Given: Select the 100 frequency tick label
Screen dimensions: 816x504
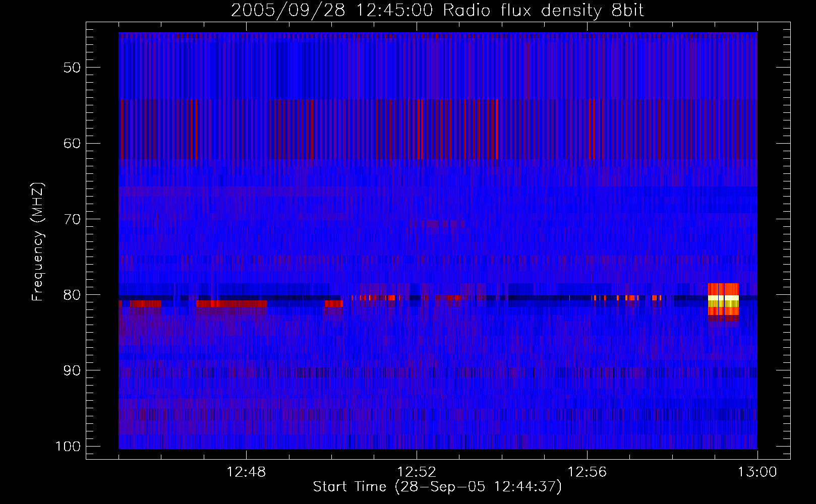Looking at the screenshot, I should point(68,447).
